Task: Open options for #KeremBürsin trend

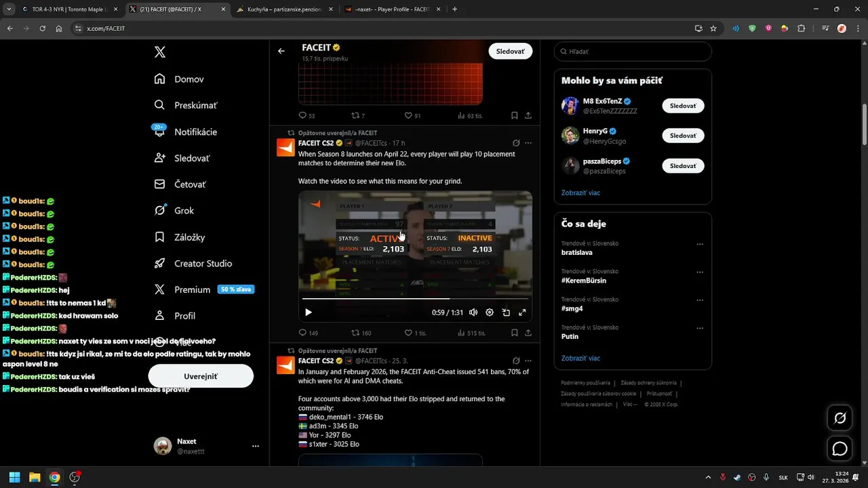Action: pos(700,272)
